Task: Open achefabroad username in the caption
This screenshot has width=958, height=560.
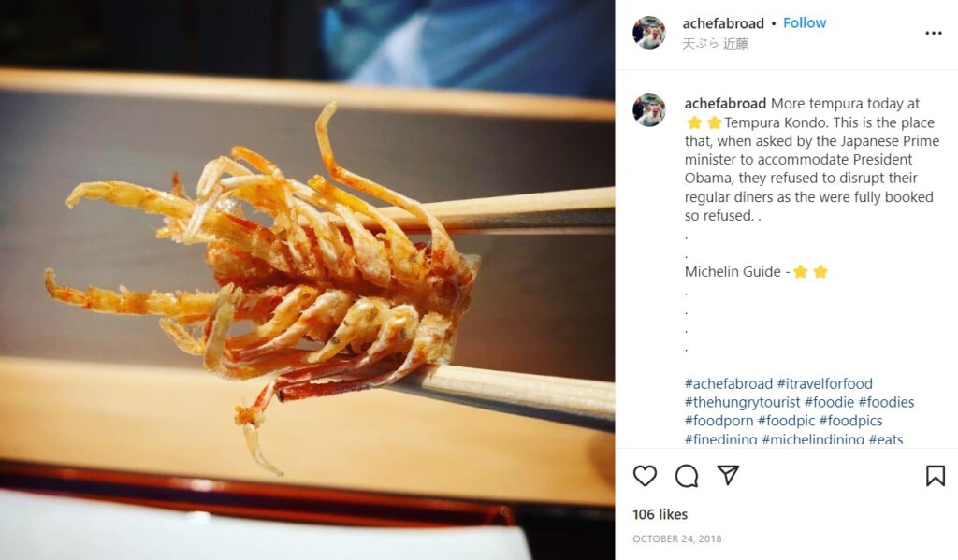Action: (x=725, y=103)
